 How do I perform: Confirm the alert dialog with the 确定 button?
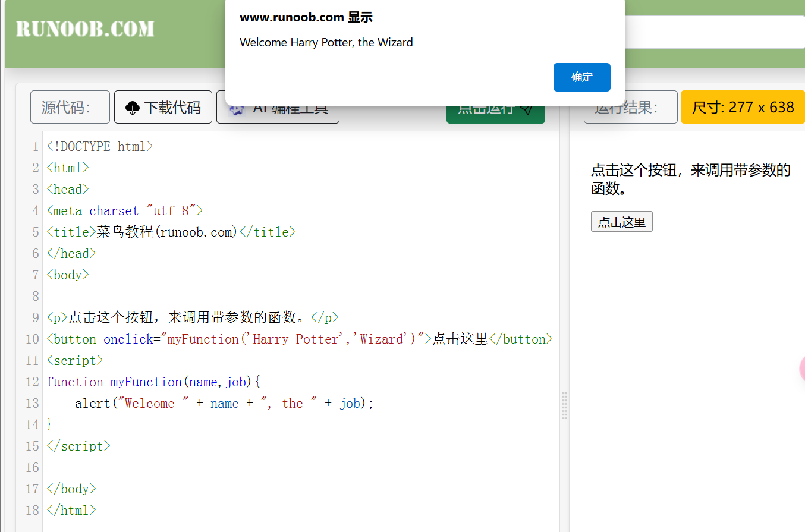click(x=581, y=77)
